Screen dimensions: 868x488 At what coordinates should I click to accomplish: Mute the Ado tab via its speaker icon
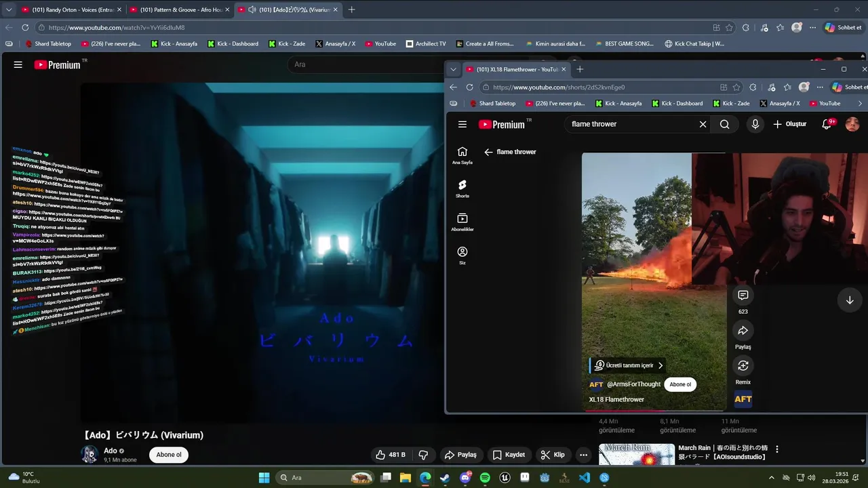coord(252,9)
